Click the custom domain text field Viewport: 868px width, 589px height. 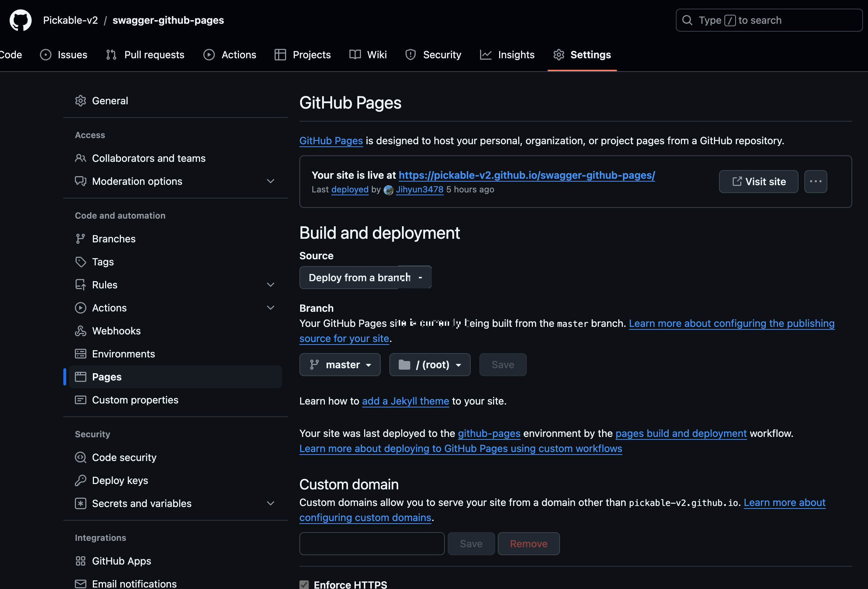[372, 543]
